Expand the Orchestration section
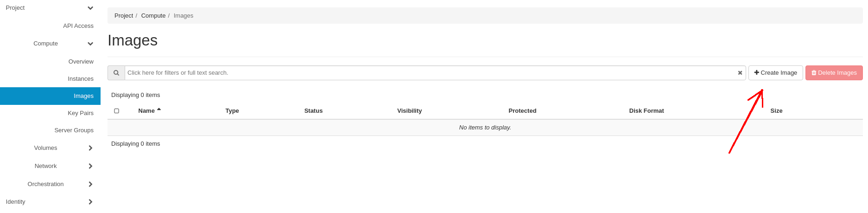 pos(90,184)
